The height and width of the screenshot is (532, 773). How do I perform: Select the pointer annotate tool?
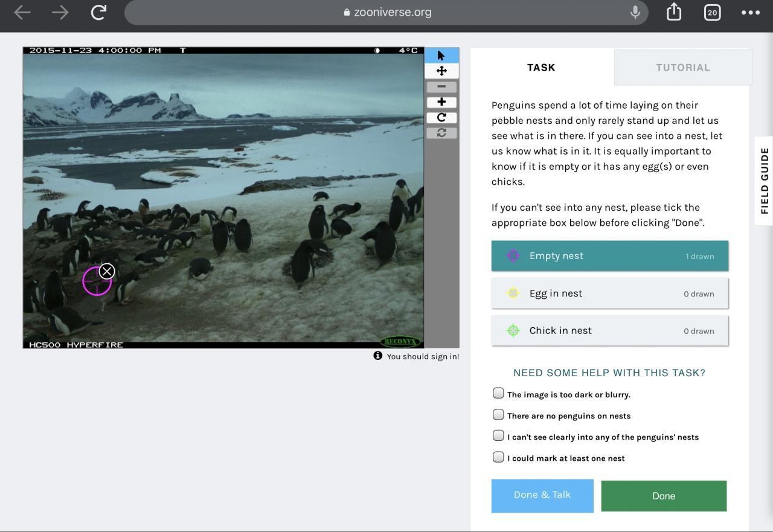pyautogui.click(x=441, y=56)
